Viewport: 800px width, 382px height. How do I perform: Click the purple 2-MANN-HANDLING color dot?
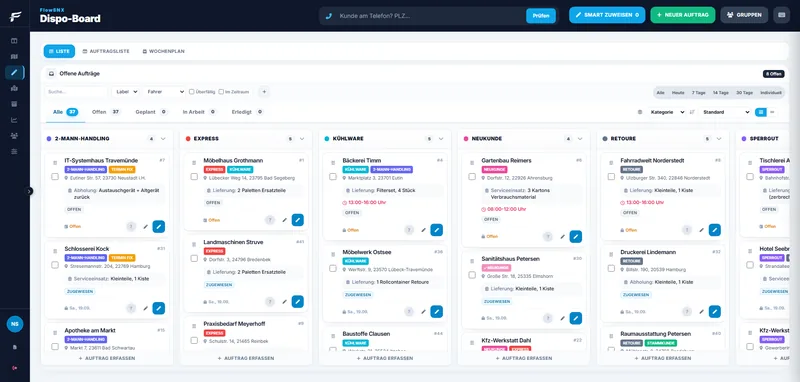pyautogui.click(x=48, y=139)
